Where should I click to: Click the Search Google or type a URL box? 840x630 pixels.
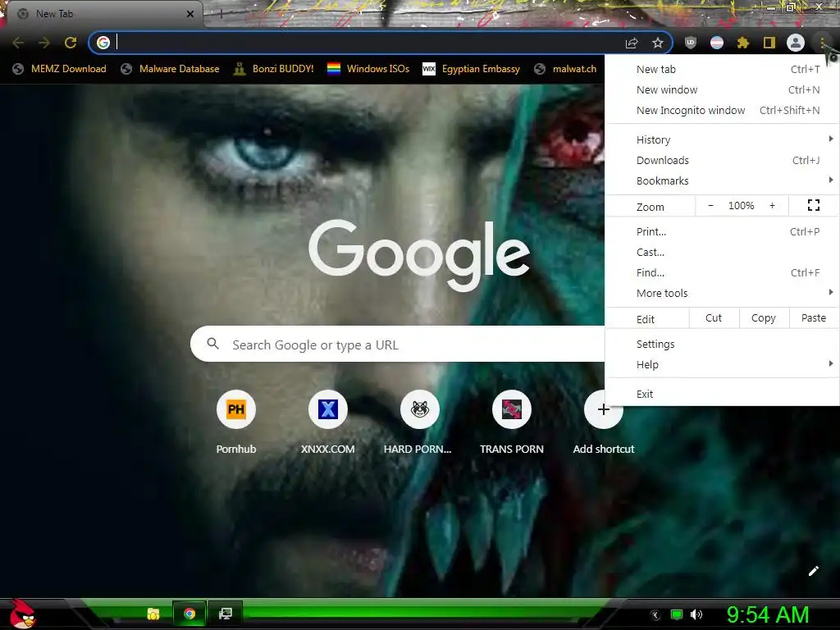(398, 344)
